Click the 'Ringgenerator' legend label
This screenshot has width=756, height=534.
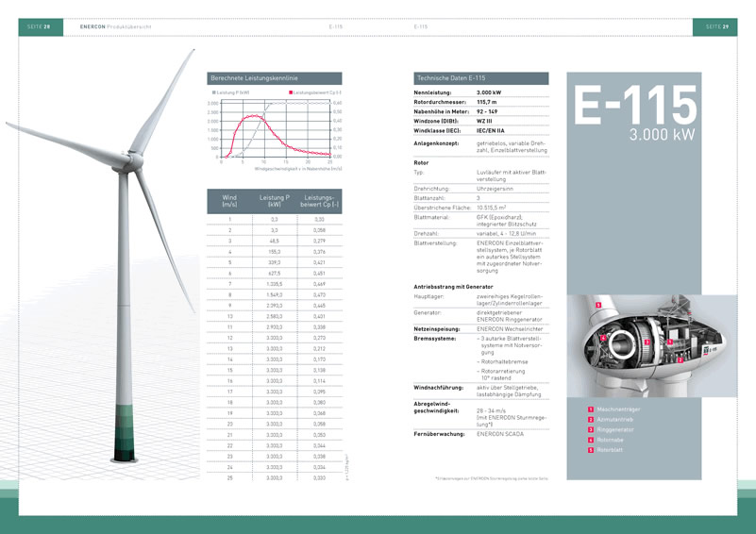(x=615, y=429)
